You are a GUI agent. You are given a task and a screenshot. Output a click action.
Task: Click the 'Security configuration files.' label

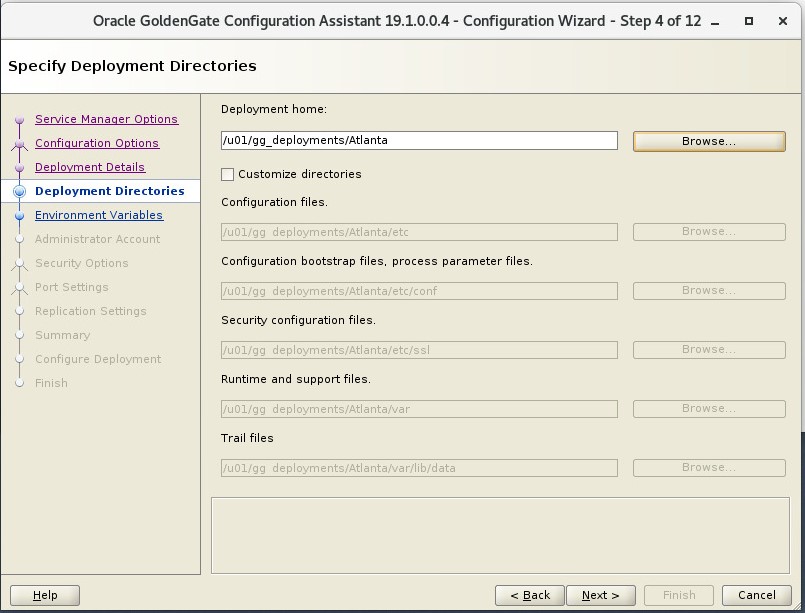[x=298, y=320]
